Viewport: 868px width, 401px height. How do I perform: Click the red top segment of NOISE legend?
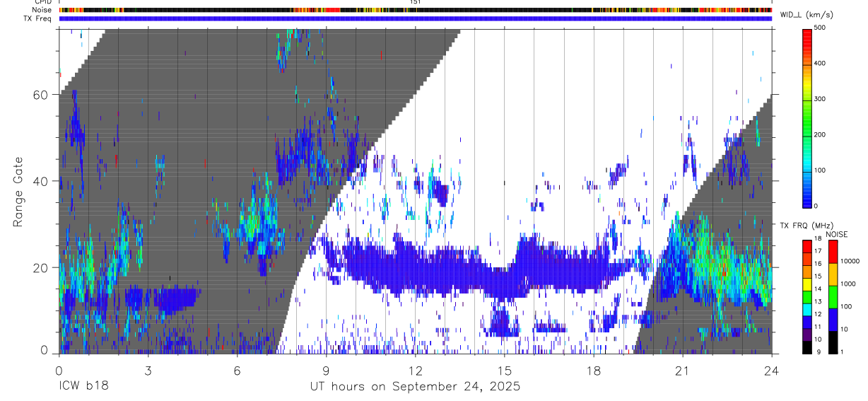[x=833, y=251]
